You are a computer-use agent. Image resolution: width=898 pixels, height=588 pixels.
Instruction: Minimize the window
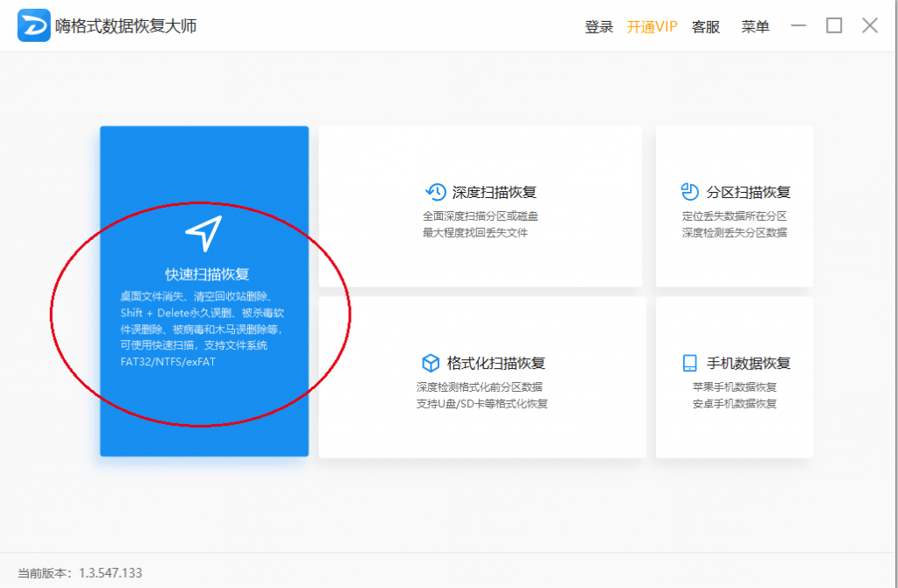[798, 25]
